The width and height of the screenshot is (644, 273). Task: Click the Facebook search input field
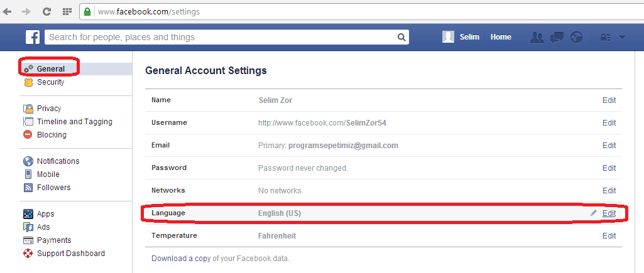220,37
